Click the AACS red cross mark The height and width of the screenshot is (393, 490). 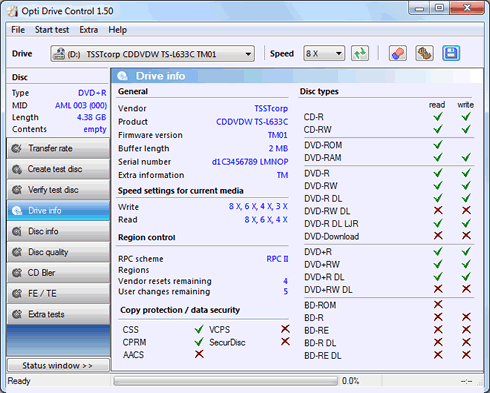point(199,354)
